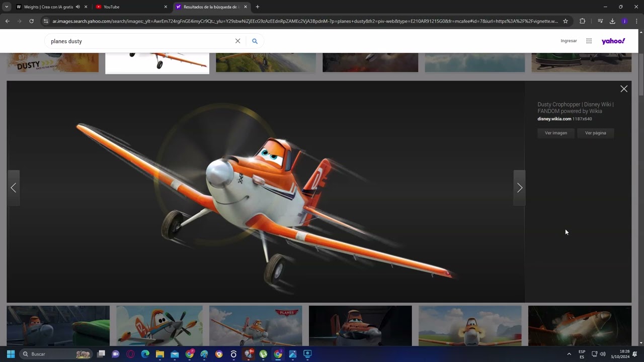Viewport: 644px width, 362px height.
Task: Open the media controls icon
Action: tap(600, 21)
